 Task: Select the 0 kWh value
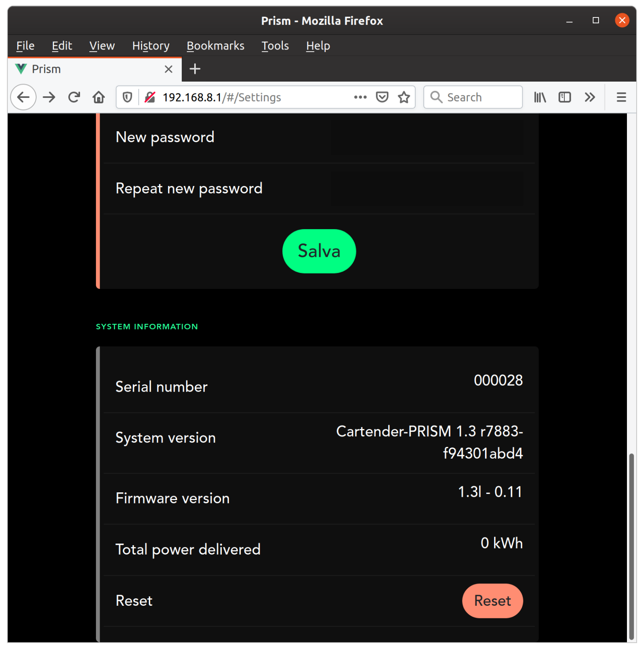click(x=501, y=543)
